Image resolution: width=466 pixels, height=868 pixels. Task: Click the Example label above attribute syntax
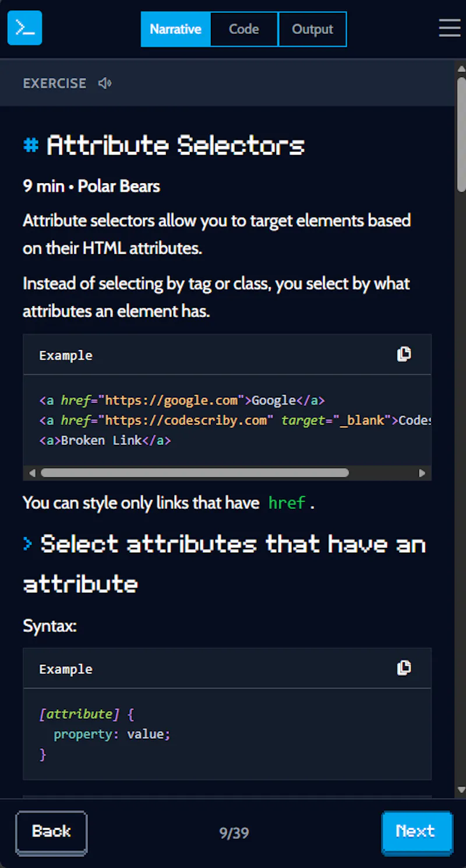coord(66,669)
